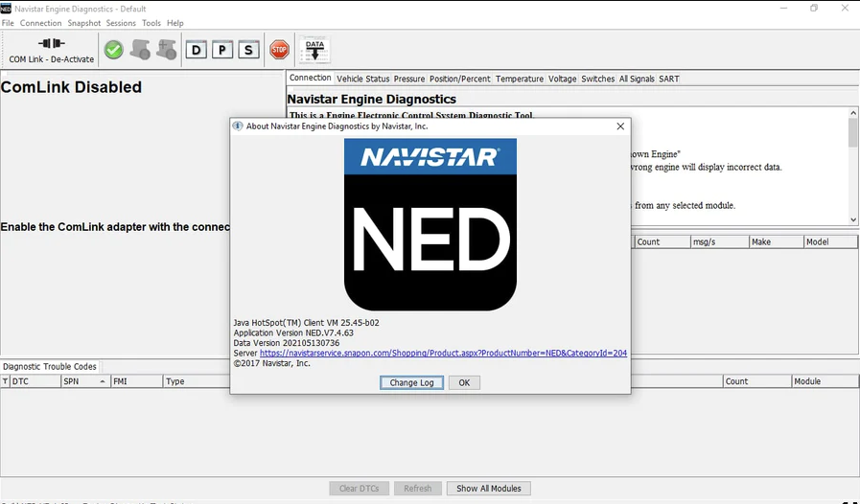Close the About Navistar Engine Diagnostics dialog
The height and width of the screenshot is (504, 860).
click(x=620, y=126)
